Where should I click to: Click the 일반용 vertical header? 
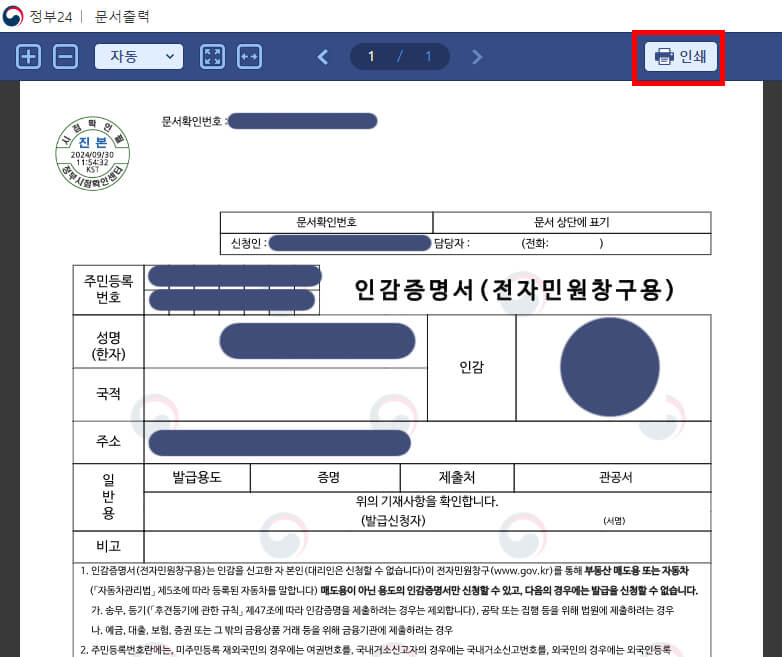[108, 497]
